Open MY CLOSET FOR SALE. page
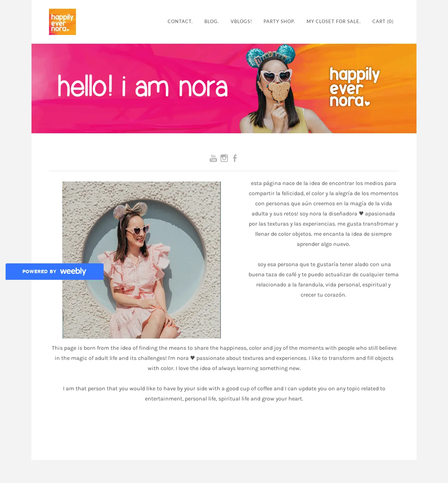Screen dimensions: 448x483 [x=334, y=21]
